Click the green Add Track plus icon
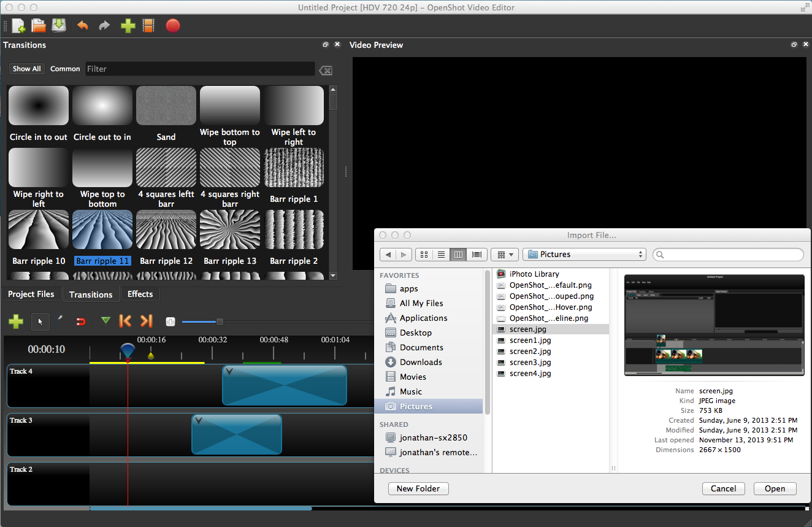Viewport: 812px width, 527px height. pyautogui.click(x=16, y=321)
